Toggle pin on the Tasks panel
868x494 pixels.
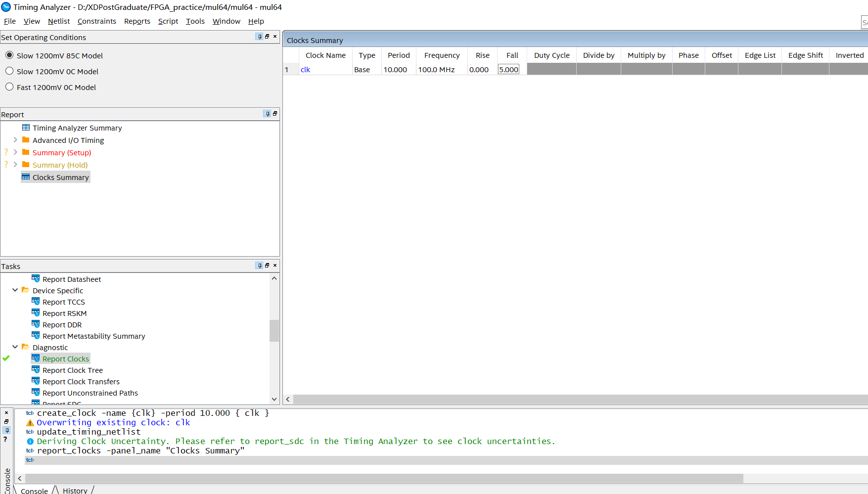tap(259, 266)
